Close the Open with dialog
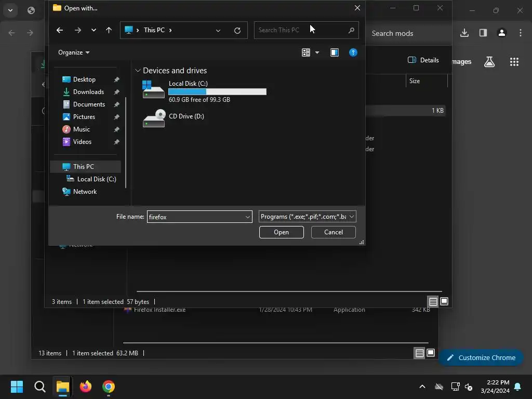 coord(357,8)
